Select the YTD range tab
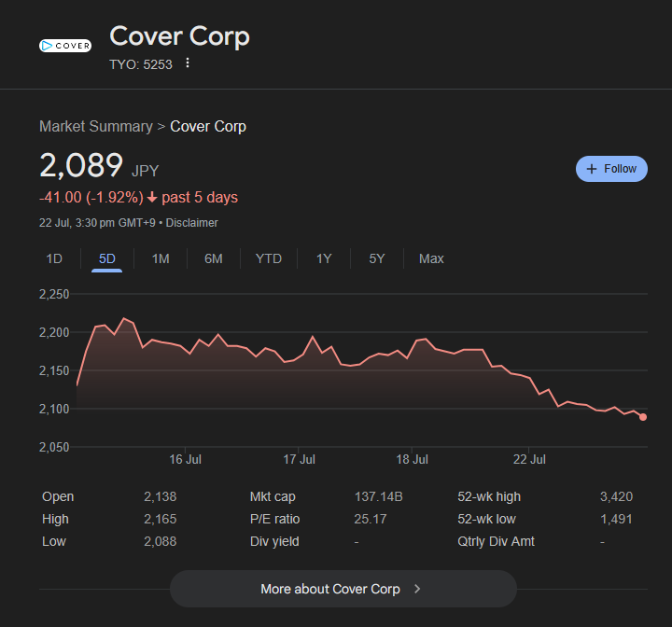This screenshot has width=672, height=627. (268, 258)
